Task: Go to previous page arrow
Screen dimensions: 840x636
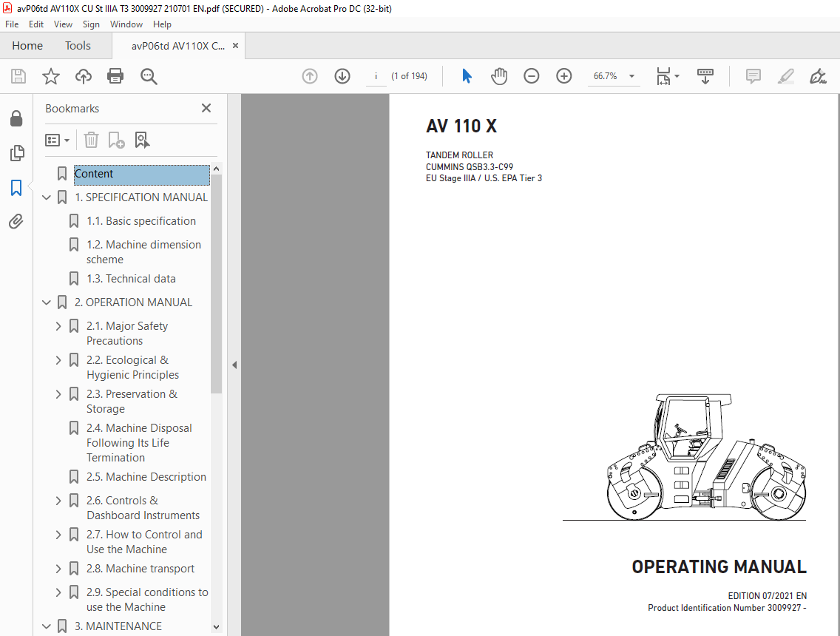Action: [310, 76]
